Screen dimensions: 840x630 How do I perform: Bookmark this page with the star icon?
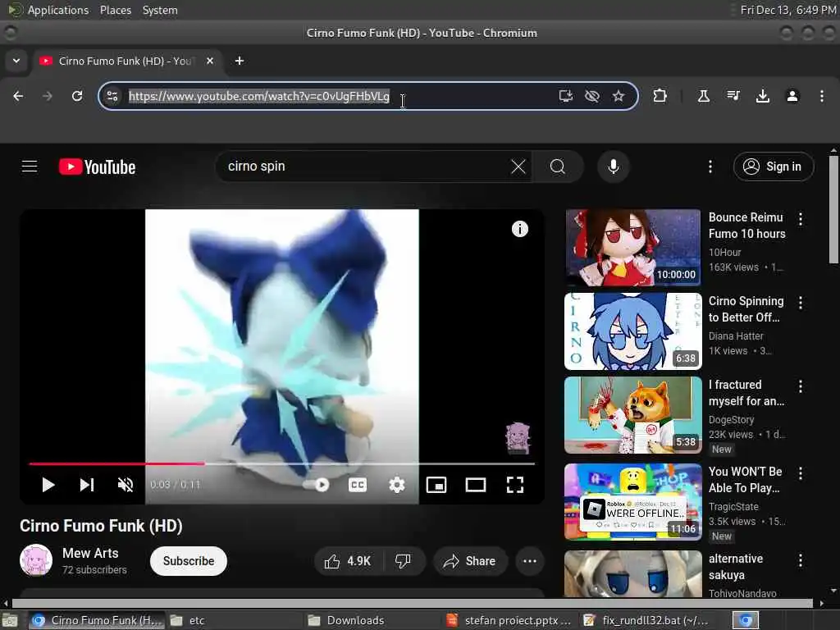619,97
